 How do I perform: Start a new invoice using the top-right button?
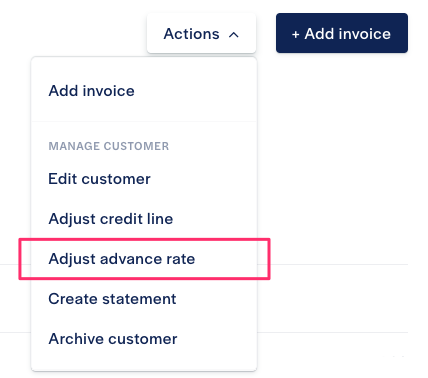[x=342, y=33]
